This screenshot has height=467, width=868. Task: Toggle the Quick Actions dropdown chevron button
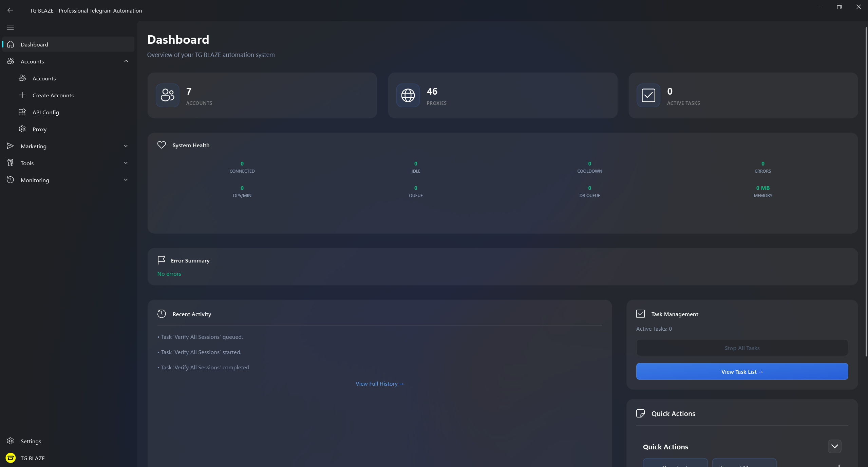click(x=834, y=446)
